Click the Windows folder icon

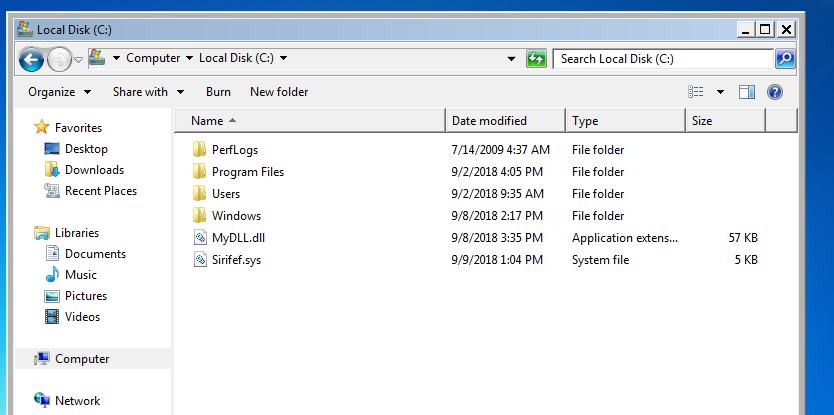(199, 215)
